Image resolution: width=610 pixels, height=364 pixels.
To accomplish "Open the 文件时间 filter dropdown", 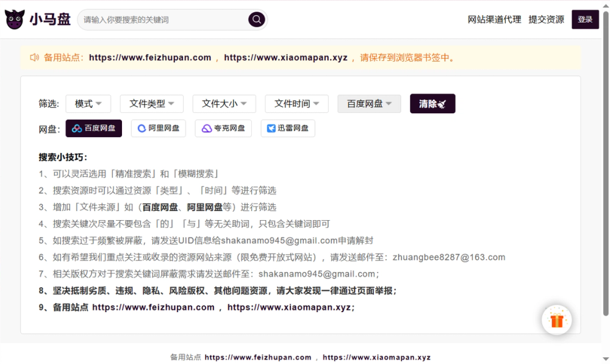I will point(296,104).
